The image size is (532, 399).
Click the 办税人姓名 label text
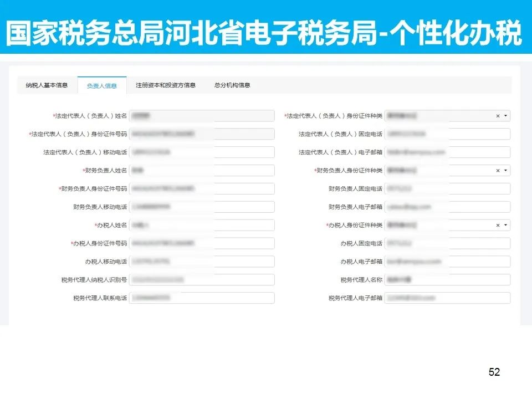click(x=111, y=226)
